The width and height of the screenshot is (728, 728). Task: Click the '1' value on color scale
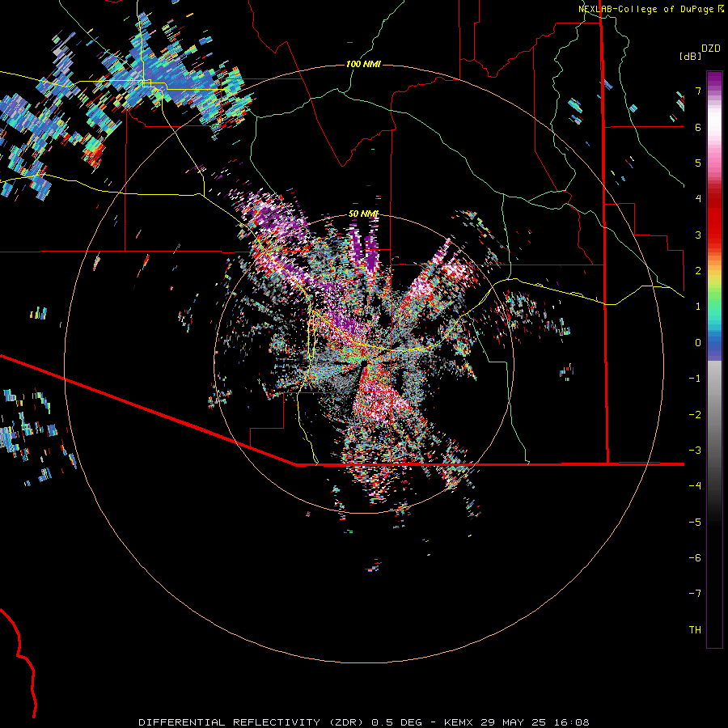(698, 307)
